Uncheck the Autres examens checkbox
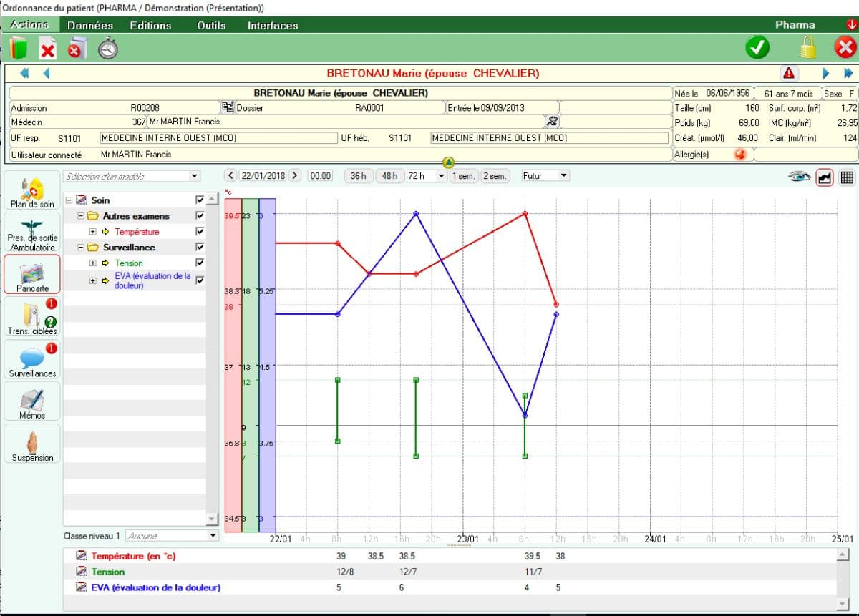Screen dimensions: 859x616 pos(200,216)
